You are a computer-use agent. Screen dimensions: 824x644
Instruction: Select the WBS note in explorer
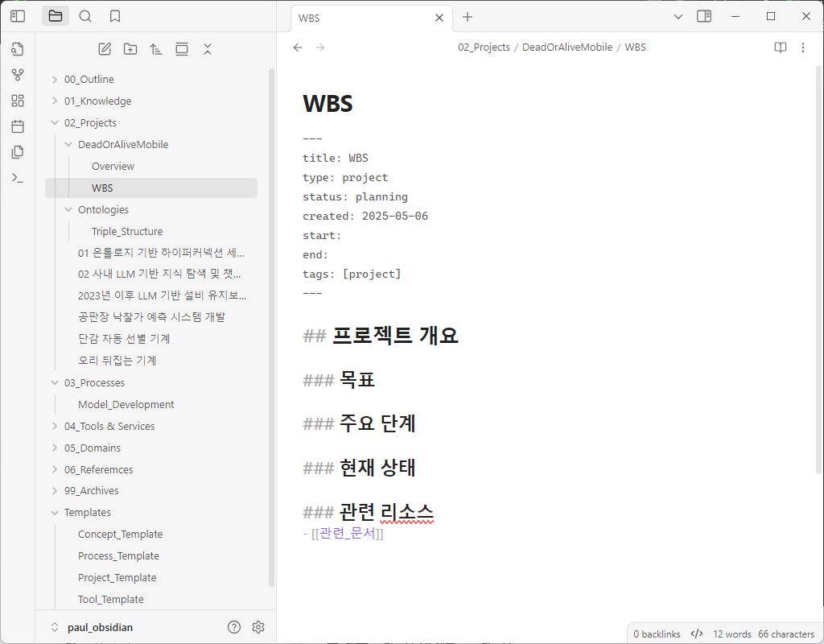(151, 188)
